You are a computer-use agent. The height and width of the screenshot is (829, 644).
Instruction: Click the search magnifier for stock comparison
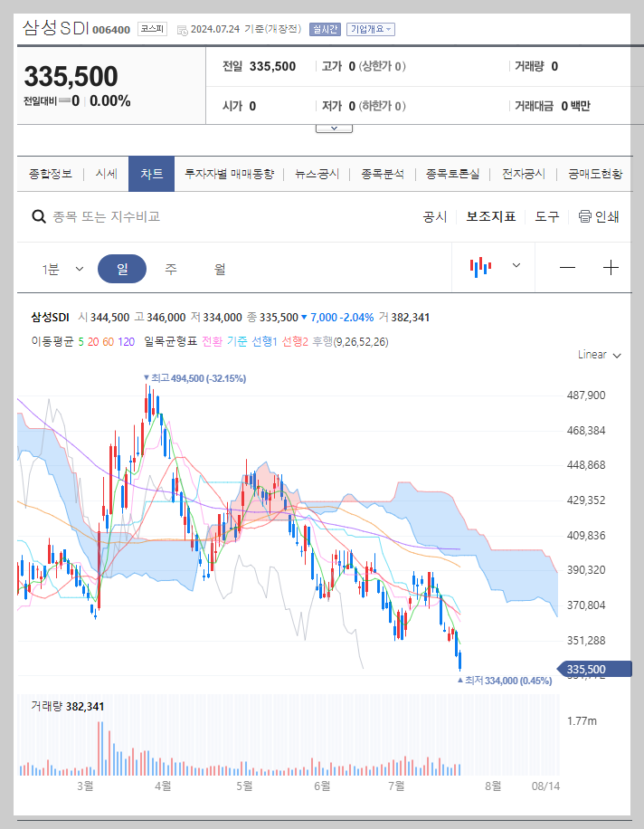click(38, 216)
